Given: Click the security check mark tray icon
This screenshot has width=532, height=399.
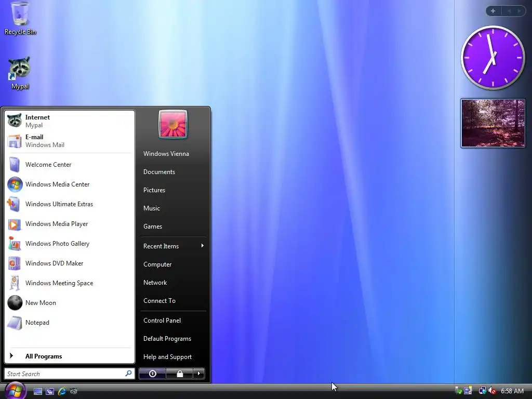Looking at the screenshot, I should (x=458, y=391).
